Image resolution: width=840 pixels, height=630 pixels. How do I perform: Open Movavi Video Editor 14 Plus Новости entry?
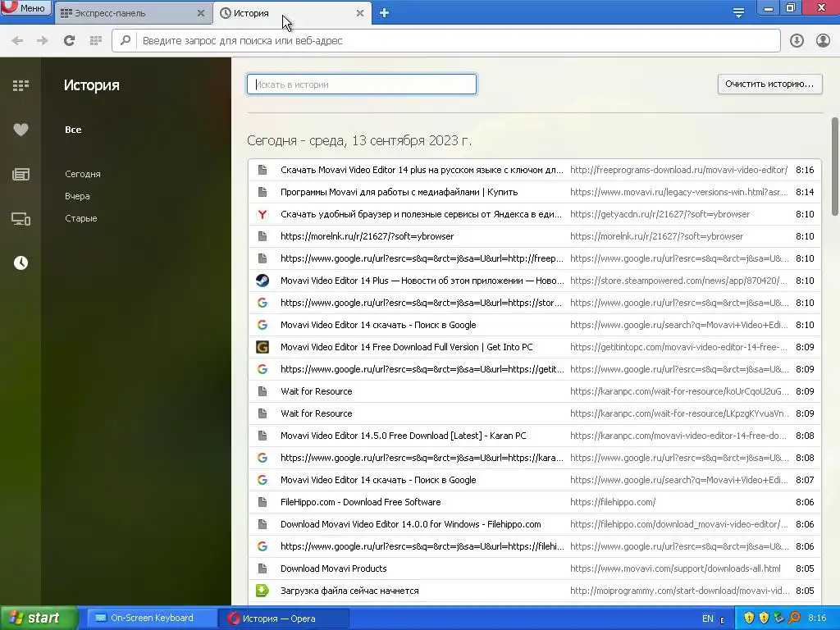click(x=422, y=281)
